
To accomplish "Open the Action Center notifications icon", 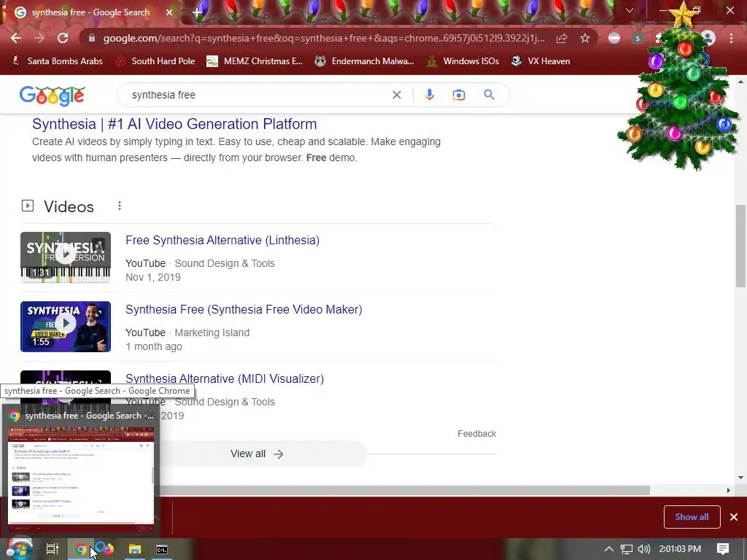I will (x=723, y=549).
